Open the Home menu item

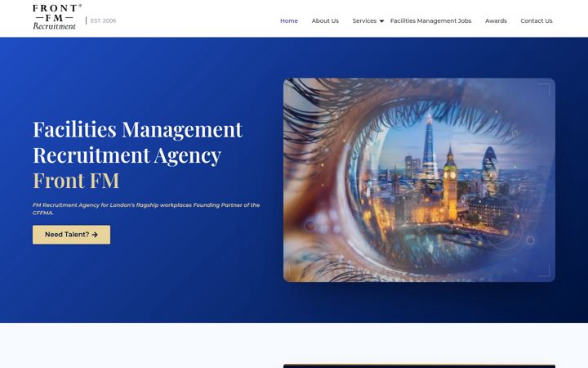(x=289, y=21)
